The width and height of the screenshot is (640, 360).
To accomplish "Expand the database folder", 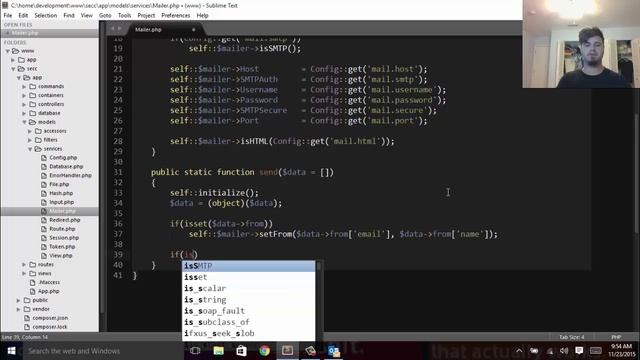I will point(24,113).
